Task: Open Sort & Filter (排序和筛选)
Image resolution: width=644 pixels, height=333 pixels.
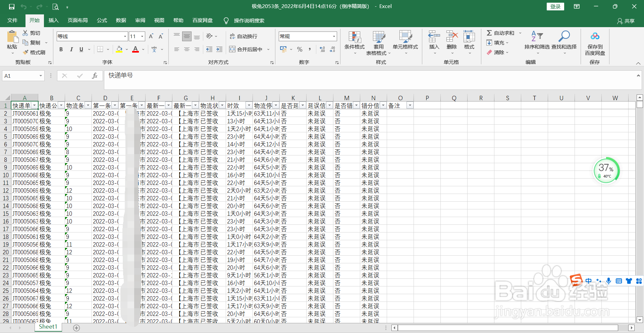Action: click(537, 43)
